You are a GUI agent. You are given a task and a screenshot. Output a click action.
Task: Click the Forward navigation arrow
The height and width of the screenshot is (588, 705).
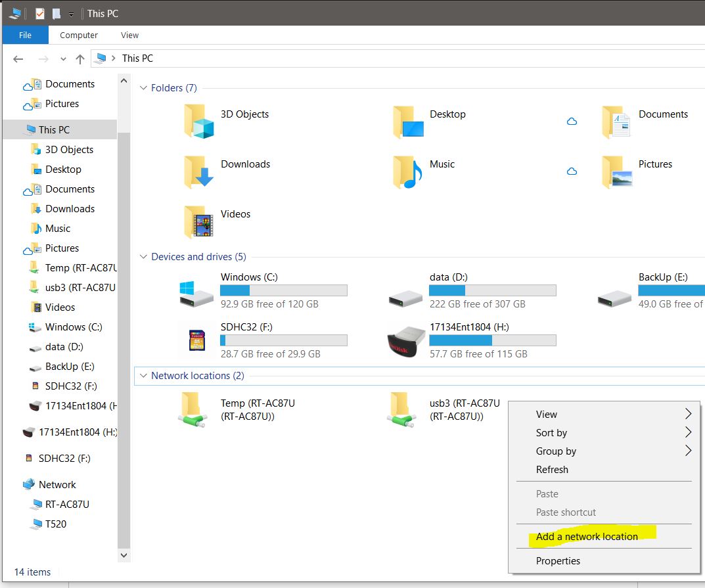coord(43,59)
